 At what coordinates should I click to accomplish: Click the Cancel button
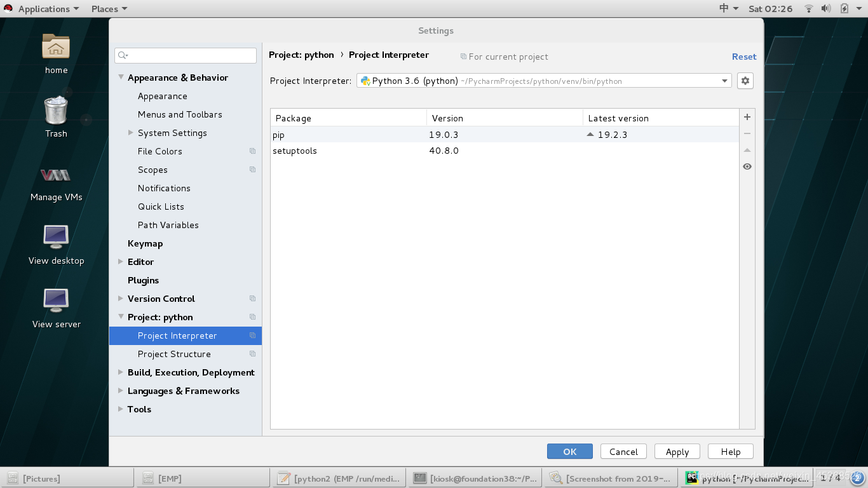pos(623,451)
